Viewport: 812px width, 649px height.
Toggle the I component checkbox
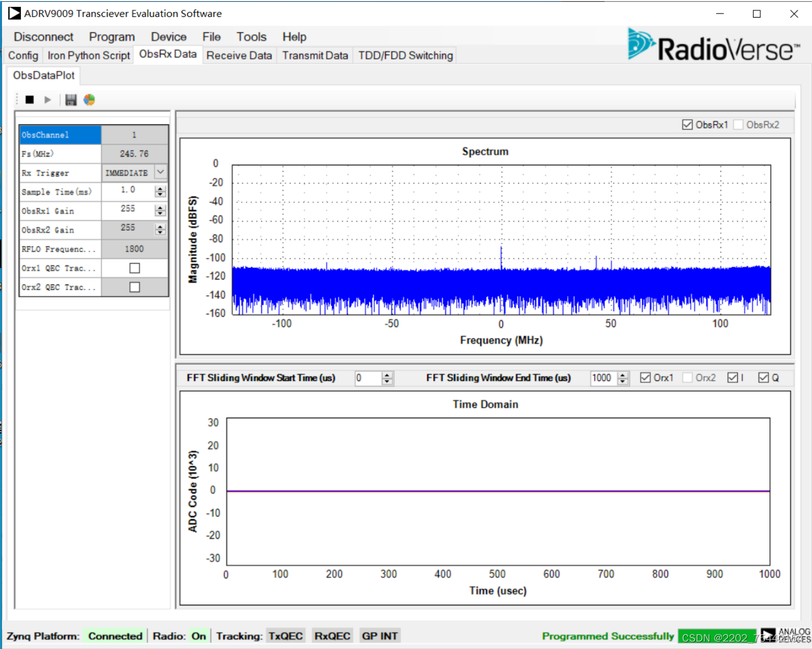point(733,377)
